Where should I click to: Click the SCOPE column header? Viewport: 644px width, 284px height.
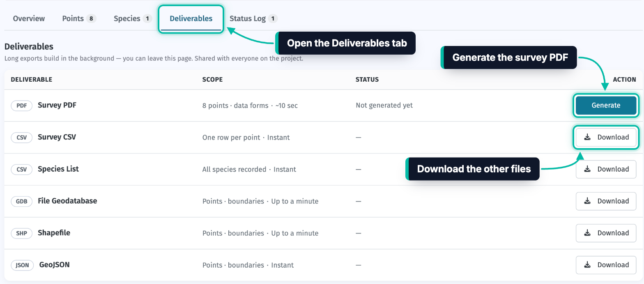tap(212, 80)
